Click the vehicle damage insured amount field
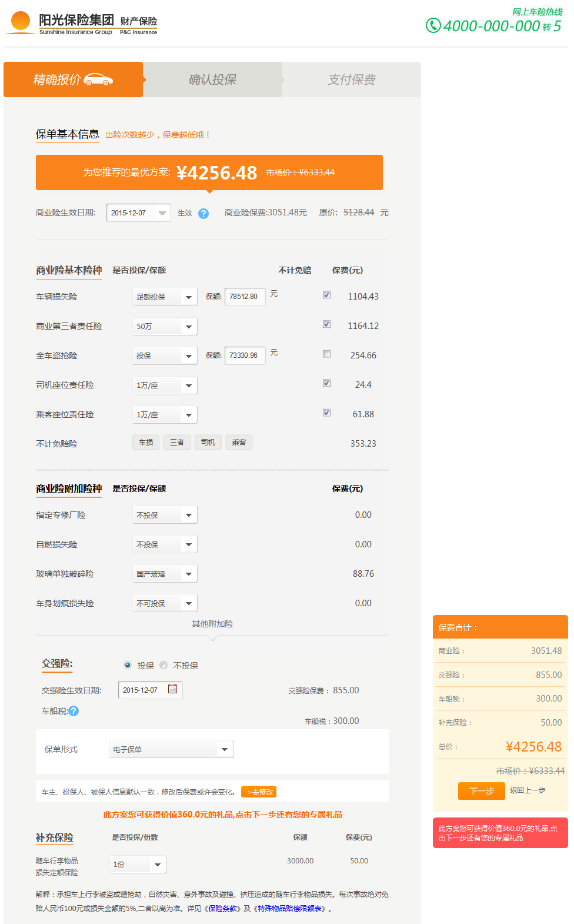The height and width of the screenshot is (924, 574). [x=244, y=297]
